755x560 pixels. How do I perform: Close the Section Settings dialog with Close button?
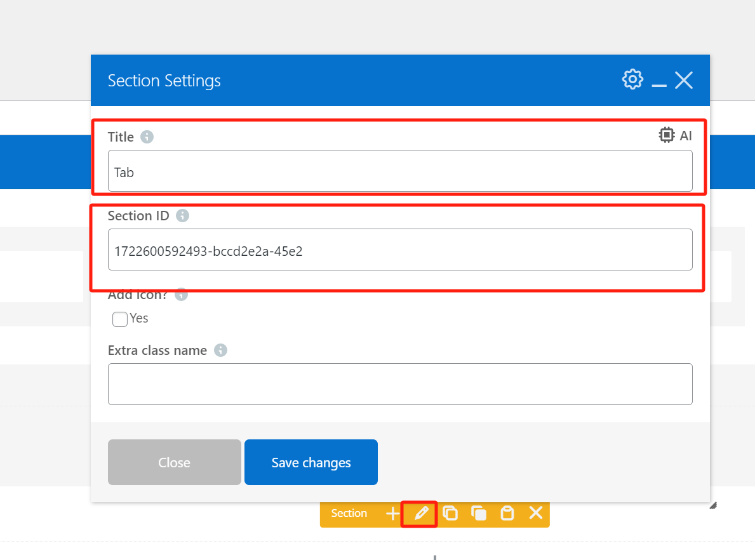point(174,462)
